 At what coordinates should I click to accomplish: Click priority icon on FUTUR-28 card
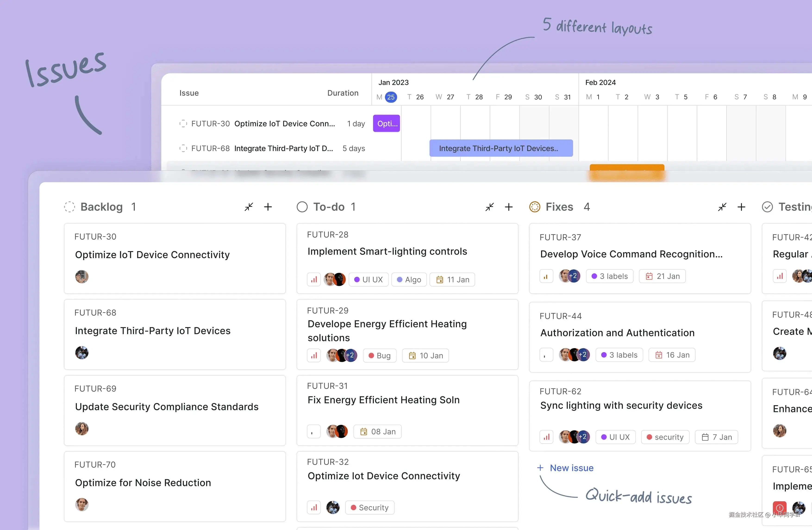point(314,280)
